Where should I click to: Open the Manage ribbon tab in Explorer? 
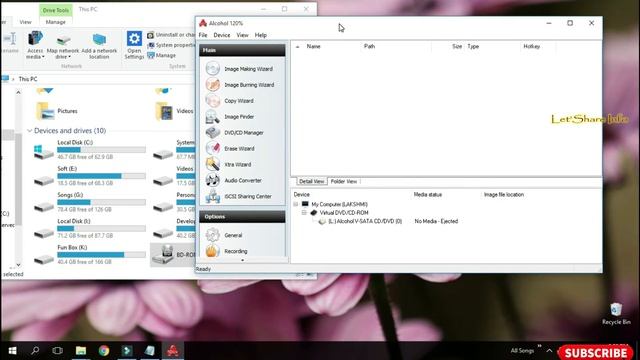pos(56,22)
